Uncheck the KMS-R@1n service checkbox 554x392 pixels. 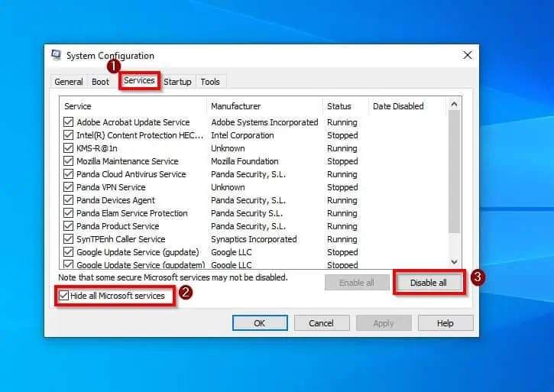[x=68, y=148]
